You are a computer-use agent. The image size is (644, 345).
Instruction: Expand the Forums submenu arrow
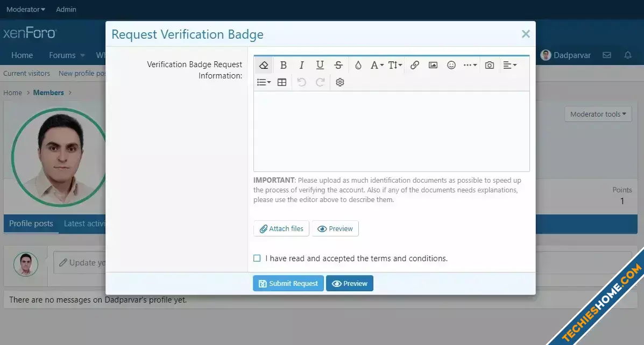point(82,55)
